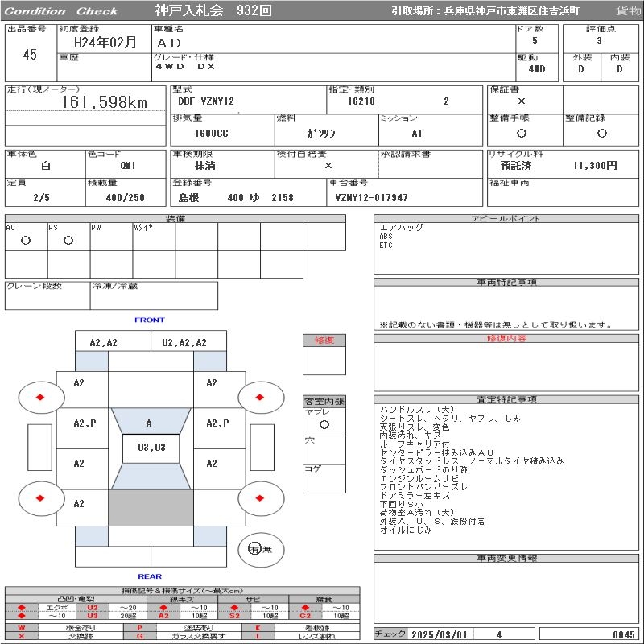Click the 内装 grade D

(619, 69)
